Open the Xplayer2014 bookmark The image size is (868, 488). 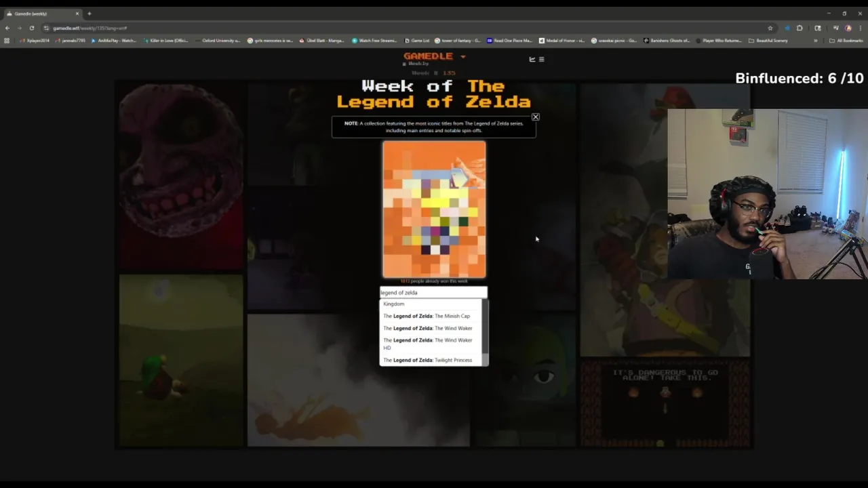point(35,41)
